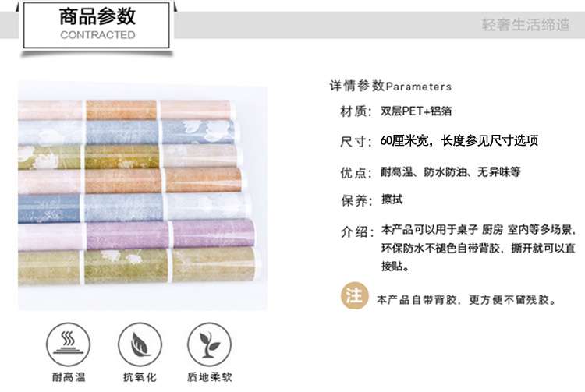Click the 详情参数 Parameters heading
Viewport: 585px width, 392px height.
pyautogui.click(x=391, y=86)
